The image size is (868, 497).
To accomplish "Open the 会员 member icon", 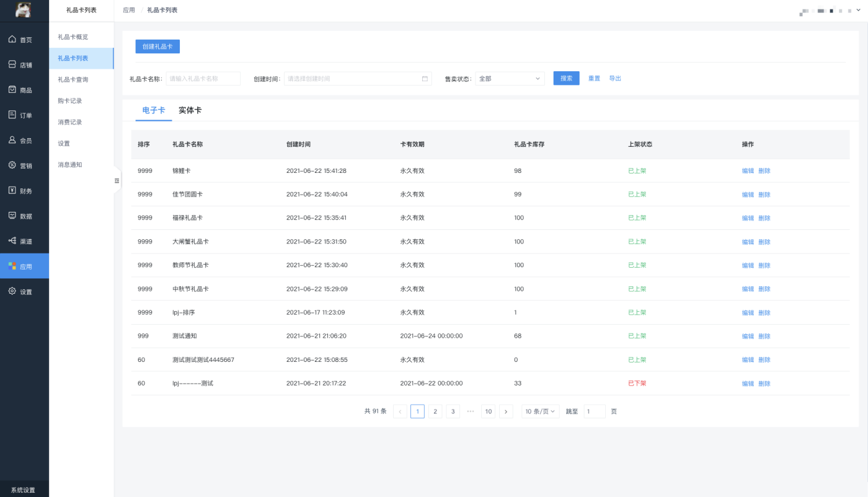I will point(12,140).
